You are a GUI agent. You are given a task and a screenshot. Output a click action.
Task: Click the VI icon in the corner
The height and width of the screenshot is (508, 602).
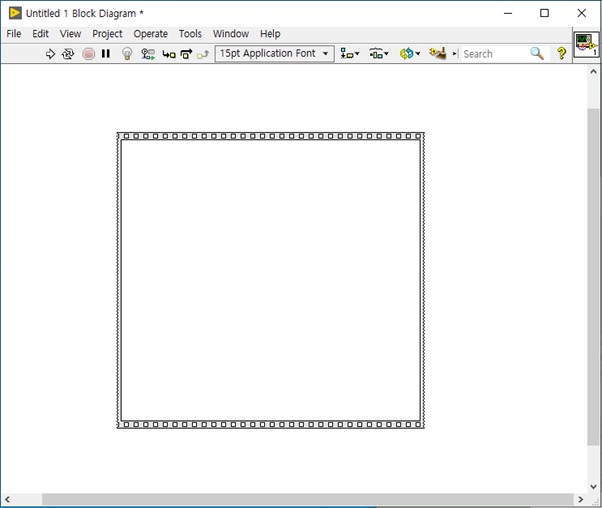[586, 45]
